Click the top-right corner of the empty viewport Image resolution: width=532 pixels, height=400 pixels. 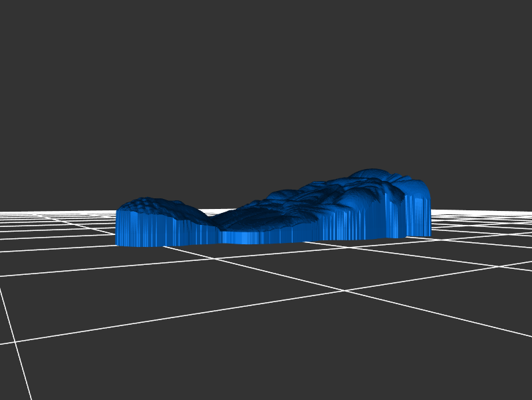(528, 3)
